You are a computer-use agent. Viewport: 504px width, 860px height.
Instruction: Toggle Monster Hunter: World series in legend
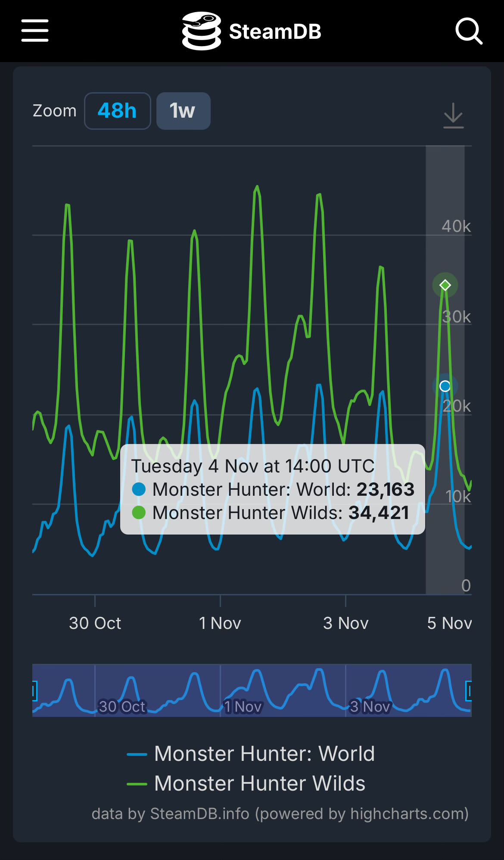tap(251, 754)
